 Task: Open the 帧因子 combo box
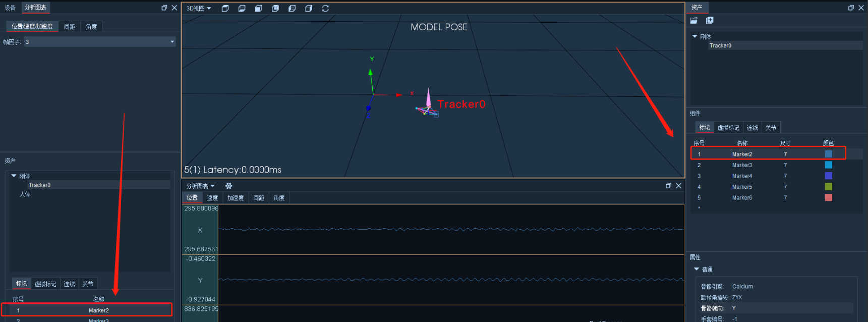click(99, 42)
